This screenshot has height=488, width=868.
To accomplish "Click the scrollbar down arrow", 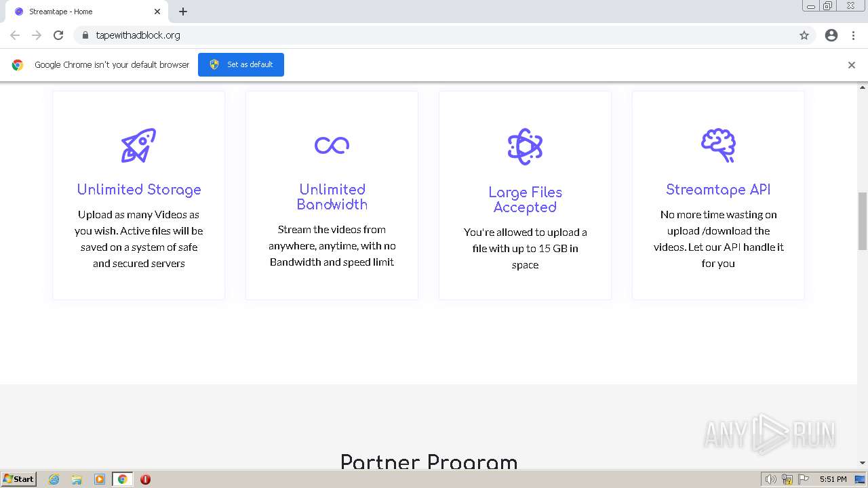I will click(863, 463).
